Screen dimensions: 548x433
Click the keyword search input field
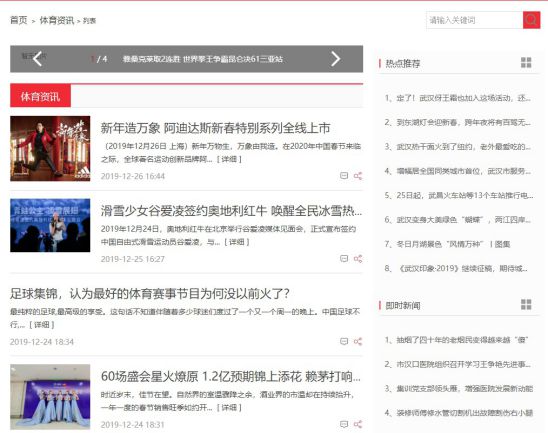(475, 20)
